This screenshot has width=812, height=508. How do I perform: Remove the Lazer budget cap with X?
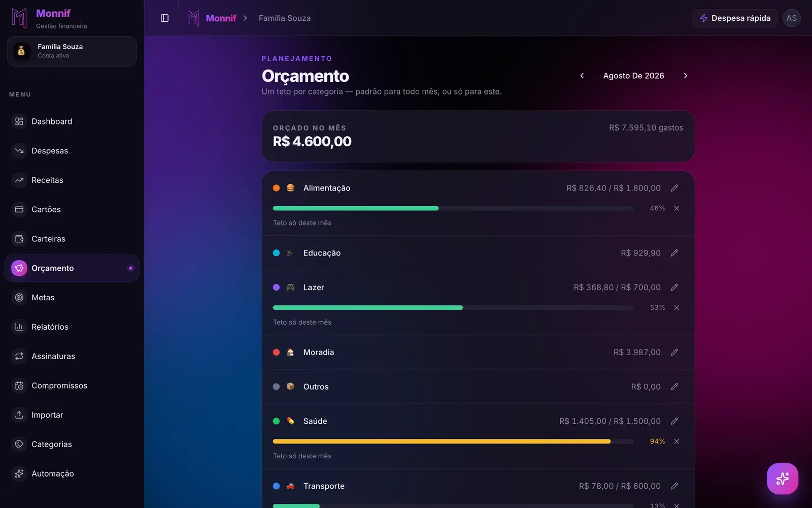(676, 308)
